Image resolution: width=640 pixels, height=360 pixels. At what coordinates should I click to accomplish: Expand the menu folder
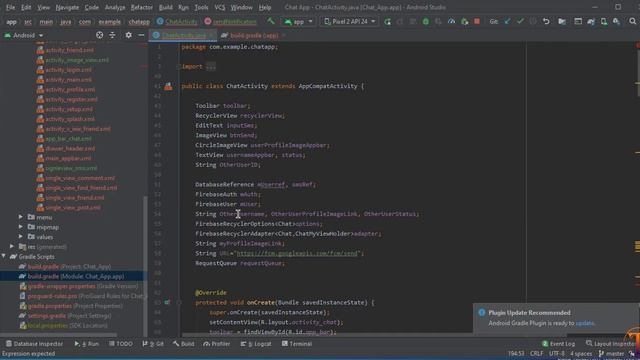(x=21, y=217)
